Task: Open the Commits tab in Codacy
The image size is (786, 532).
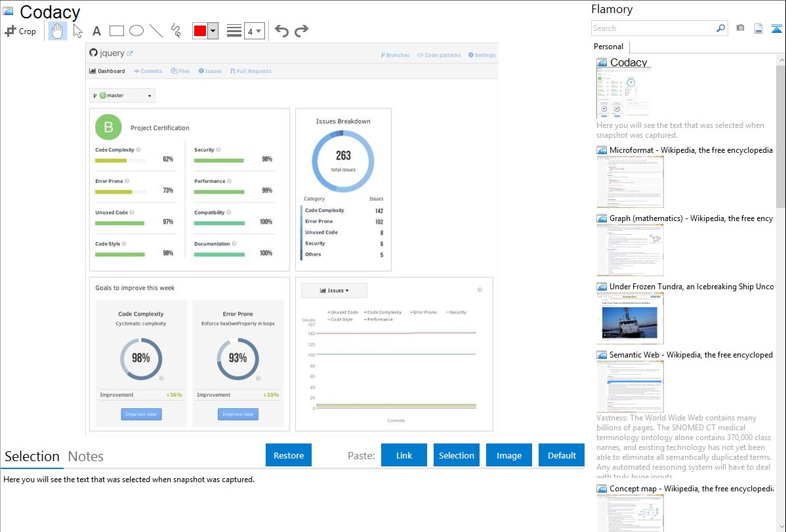Action: (x=148, y=72)
